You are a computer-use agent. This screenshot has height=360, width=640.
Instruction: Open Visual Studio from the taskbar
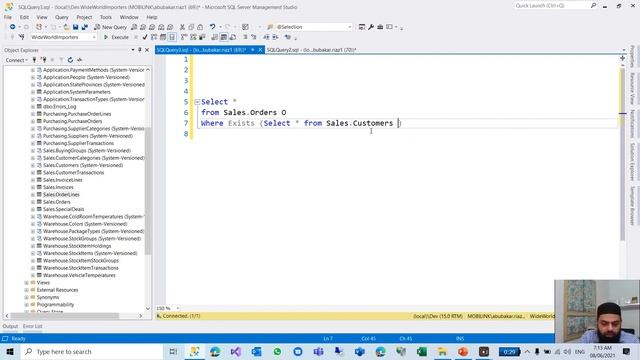coord(236,351)
